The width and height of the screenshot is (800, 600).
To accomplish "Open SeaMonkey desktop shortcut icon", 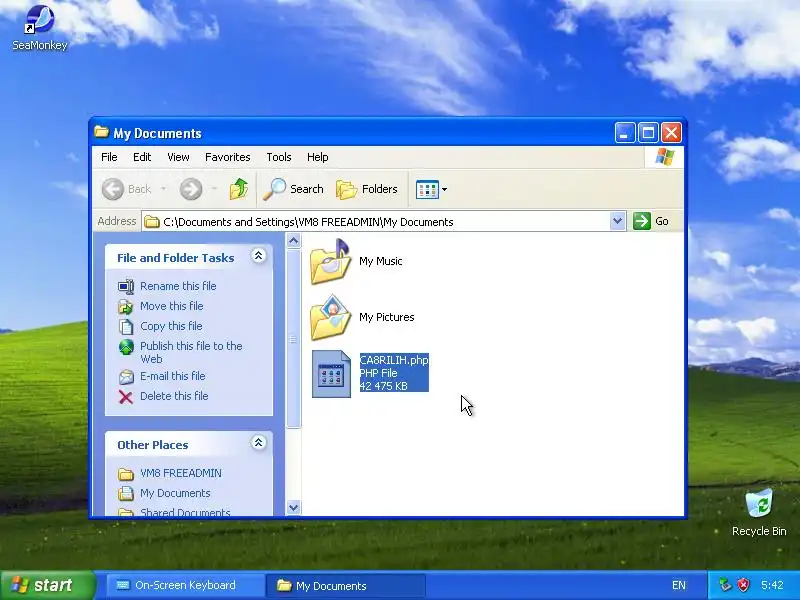I will pos(39,20).
